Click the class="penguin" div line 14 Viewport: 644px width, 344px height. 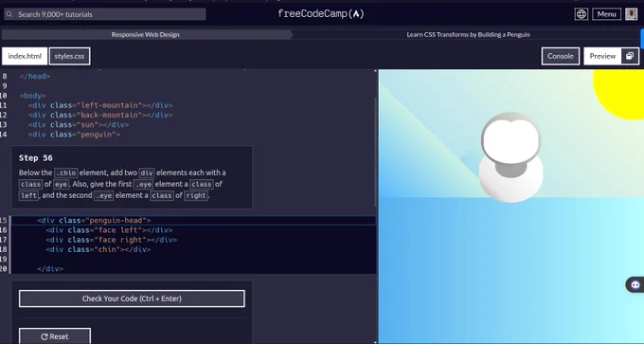pos(74,135)
